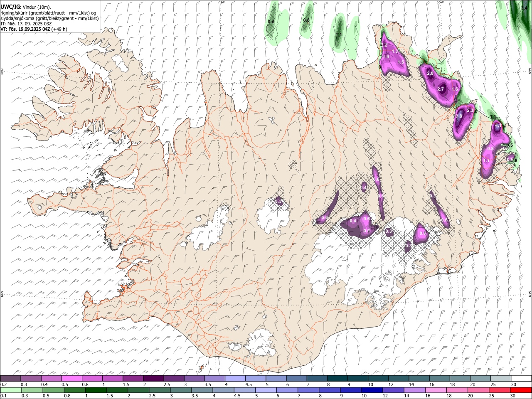Click the '(+49 h)' forecast offset text
This screenshot has height=399, width=532.
pos(60,29)
